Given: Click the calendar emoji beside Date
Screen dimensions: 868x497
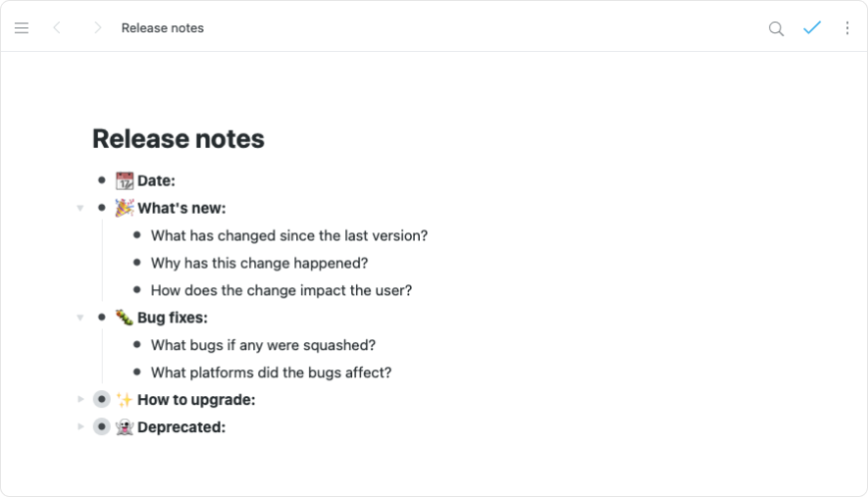Looking at the screenshot, I should (125, 180).
